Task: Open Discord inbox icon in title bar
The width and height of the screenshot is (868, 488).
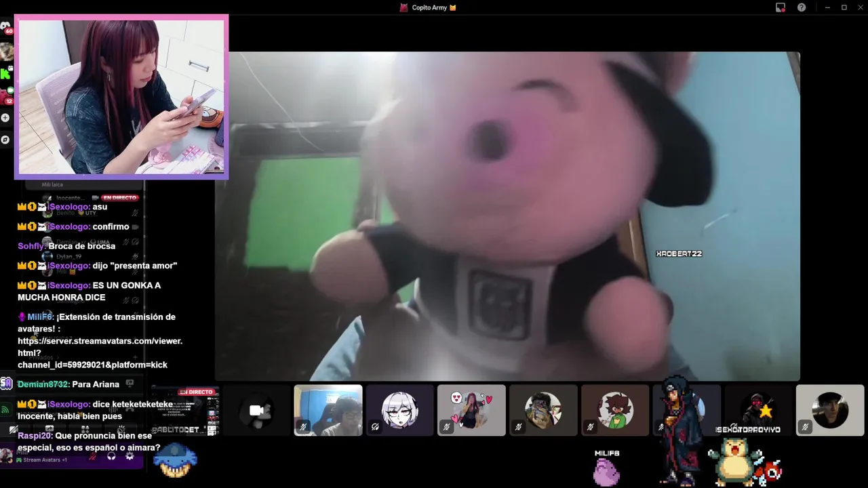Action: (x=781, y=7)
